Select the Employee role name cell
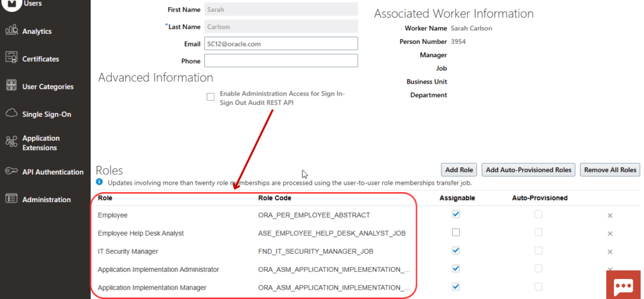Screen dimensions: 644x299 coord(113,215)
